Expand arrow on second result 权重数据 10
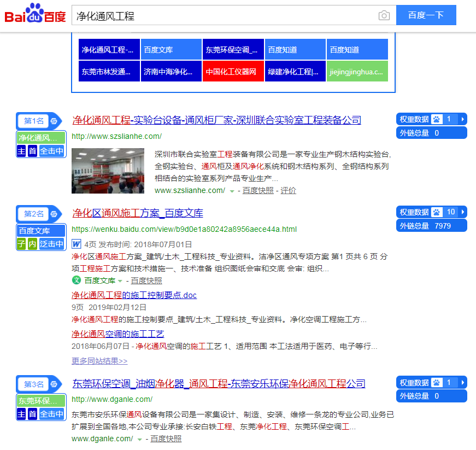Screen dimensions: 476x450 click(463, 212)
